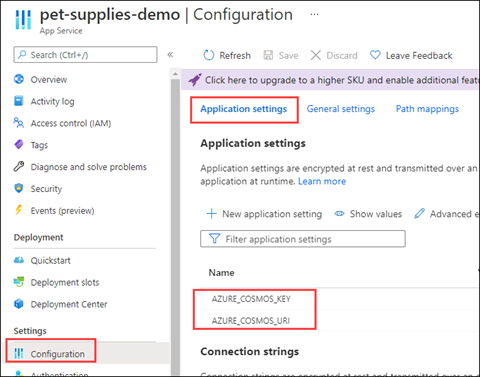Open Activity log
The height and width of the screenshot is (377, 480).
(52, 101)
